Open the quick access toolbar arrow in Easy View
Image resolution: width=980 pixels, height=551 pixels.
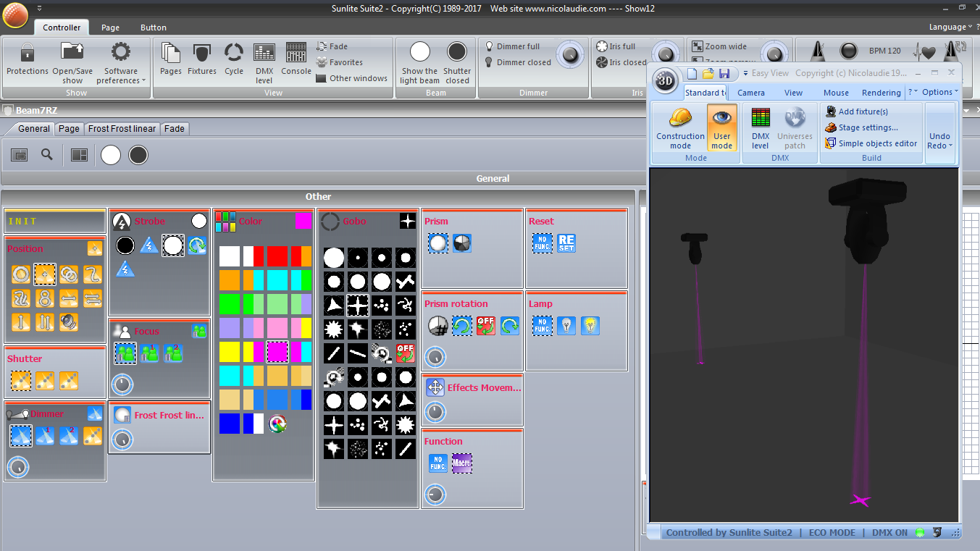(745, 73)
